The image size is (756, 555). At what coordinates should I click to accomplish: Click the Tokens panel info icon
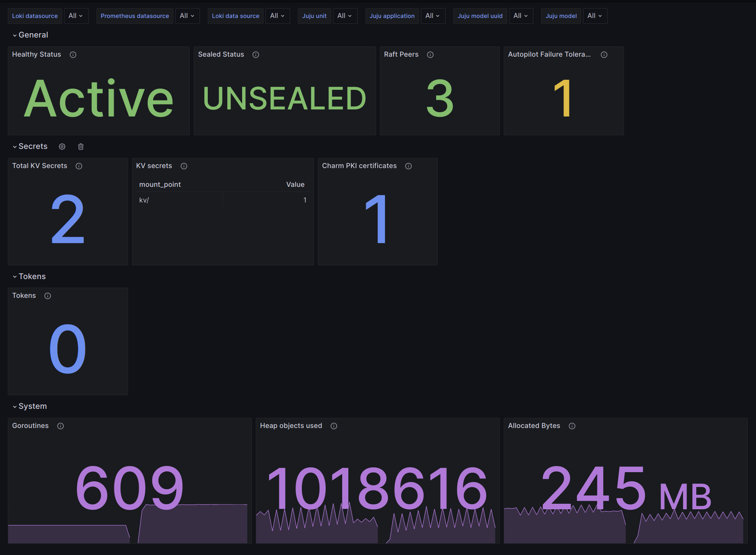pos(48,296)
